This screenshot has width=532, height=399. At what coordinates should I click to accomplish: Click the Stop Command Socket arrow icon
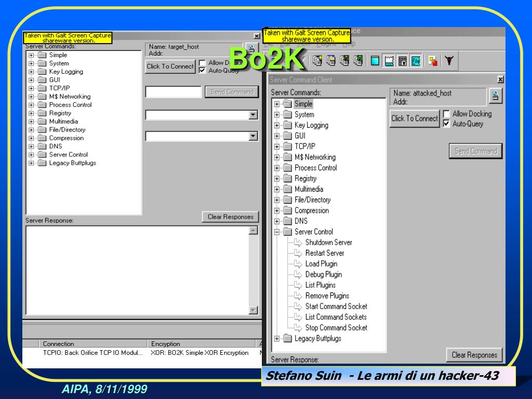point(298,328)
